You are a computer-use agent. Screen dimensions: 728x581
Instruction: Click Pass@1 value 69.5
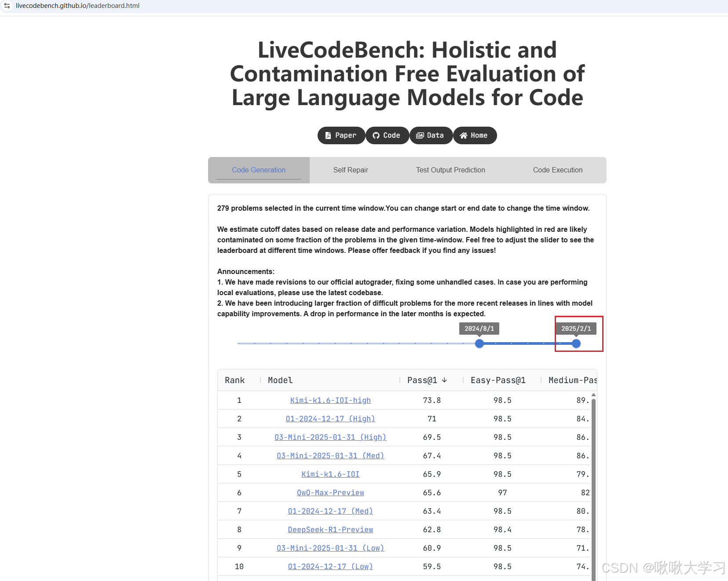click(432, 437)
